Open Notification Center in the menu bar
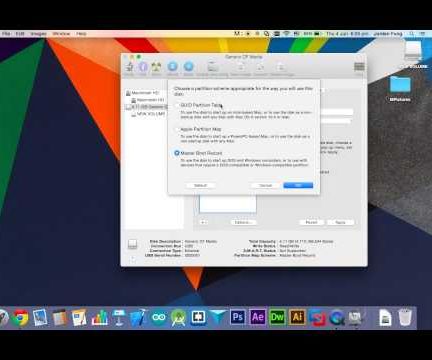Viewport: 432px width, 360px height. coord(422,34)
